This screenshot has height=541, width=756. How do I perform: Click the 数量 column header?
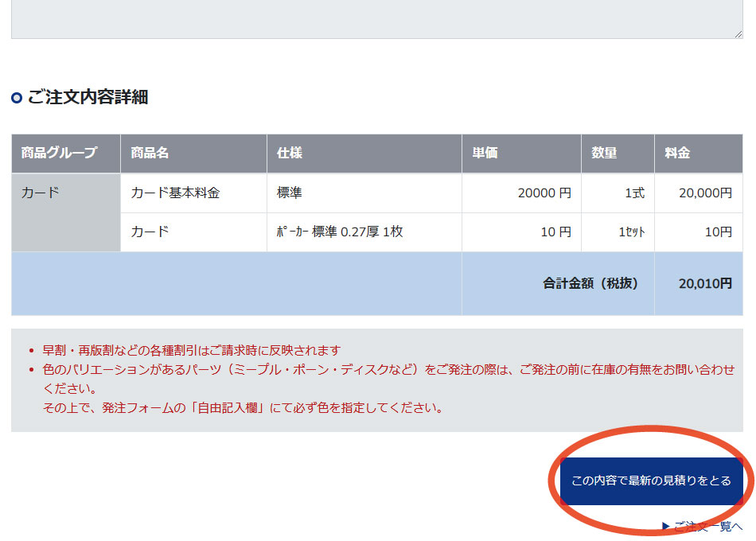[x=604, y=153]
